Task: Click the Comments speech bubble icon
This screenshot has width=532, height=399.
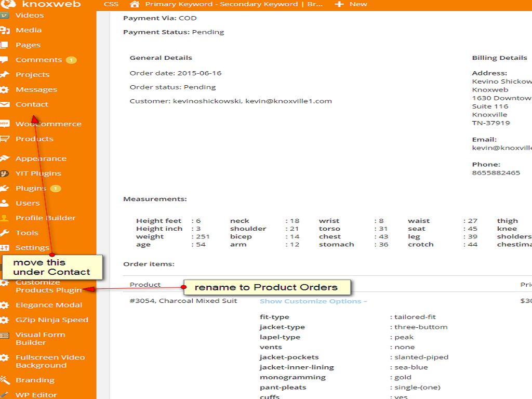Action: tap(4, 60)
